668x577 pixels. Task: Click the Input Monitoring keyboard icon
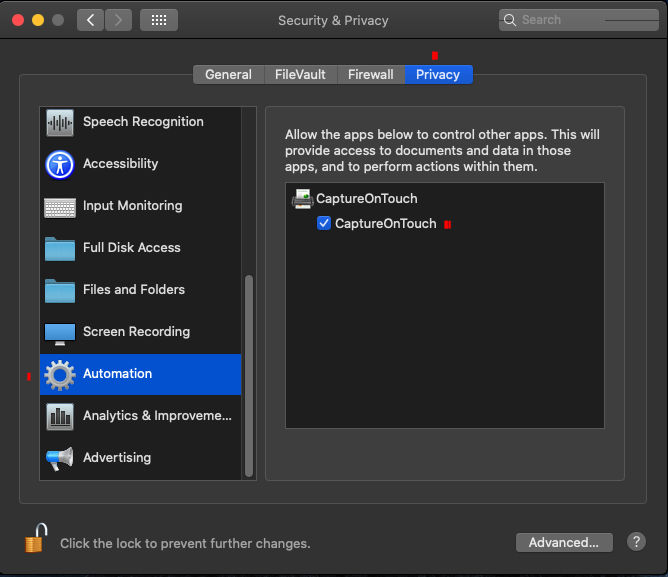(x=60, y=207)
